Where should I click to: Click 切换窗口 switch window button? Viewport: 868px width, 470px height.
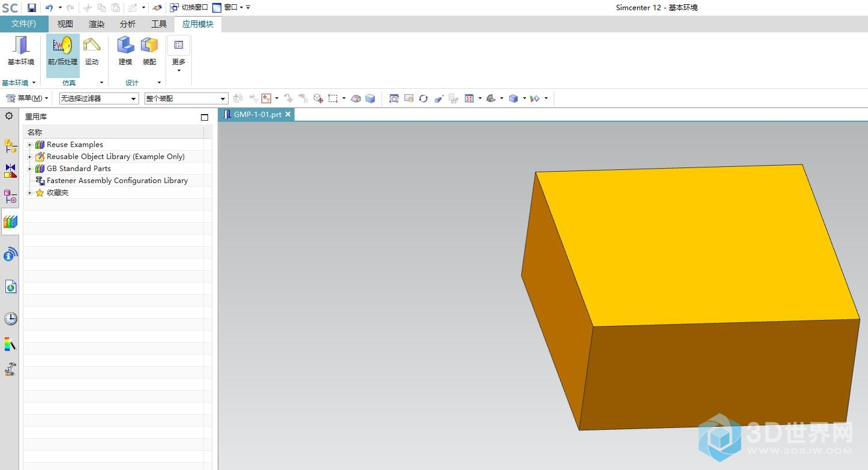coord(189,8)
